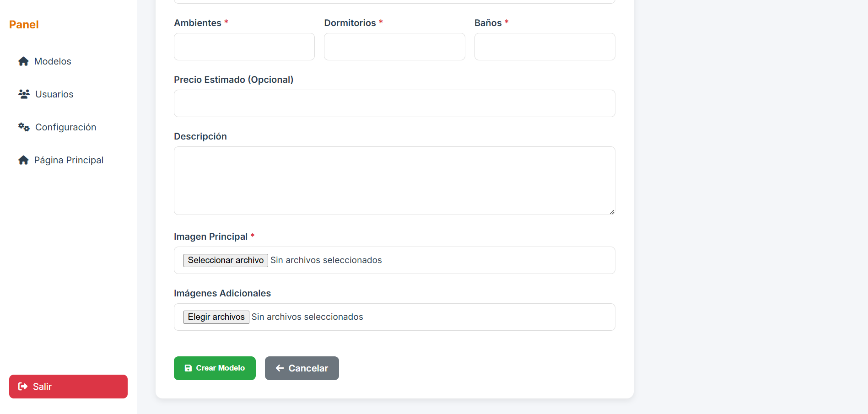Click the save disk icon in Crear Modelo
Screen dimensions: 868x414
(188, 368)
